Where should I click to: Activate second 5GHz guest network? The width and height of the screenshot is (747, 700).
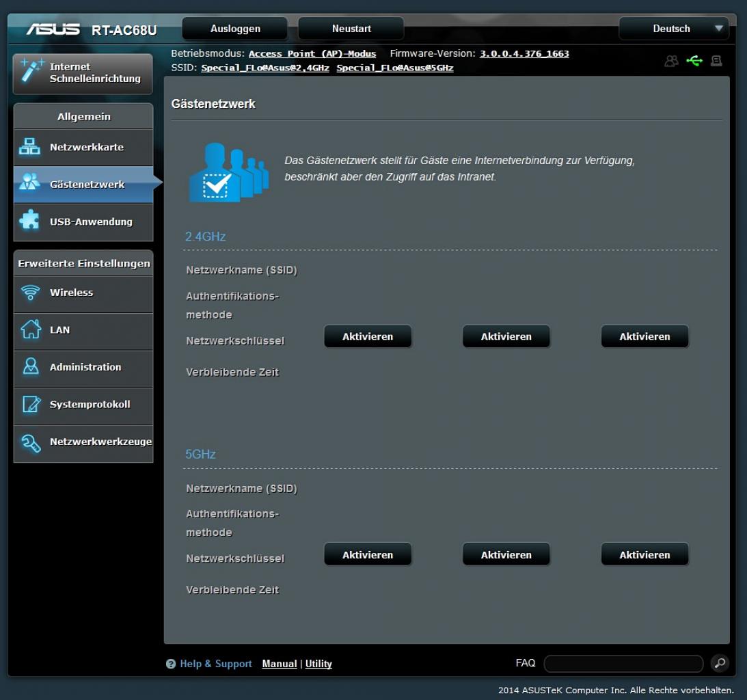(506, 554)
